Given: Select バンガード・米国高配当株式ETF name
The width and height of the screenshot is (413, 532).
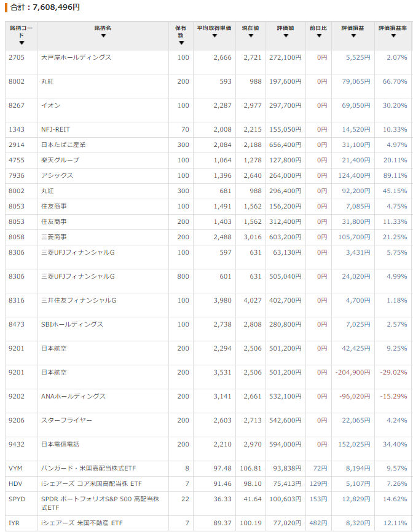Looking at the screenshot, I should tap(88, 468).
